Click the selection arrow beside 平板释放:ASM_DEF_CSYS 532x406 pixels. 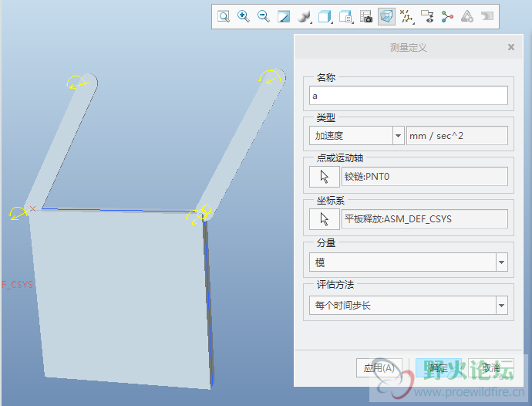[325, 219]
